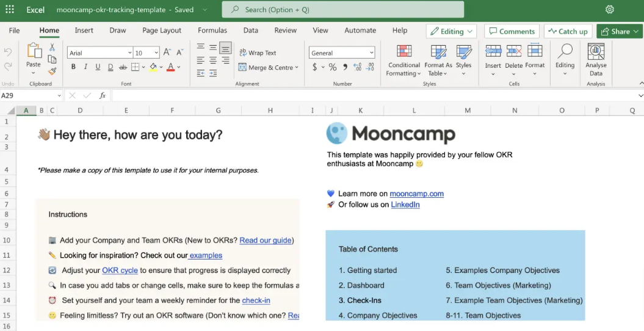Follow the LinkedIn link

(x=405, y=205)
